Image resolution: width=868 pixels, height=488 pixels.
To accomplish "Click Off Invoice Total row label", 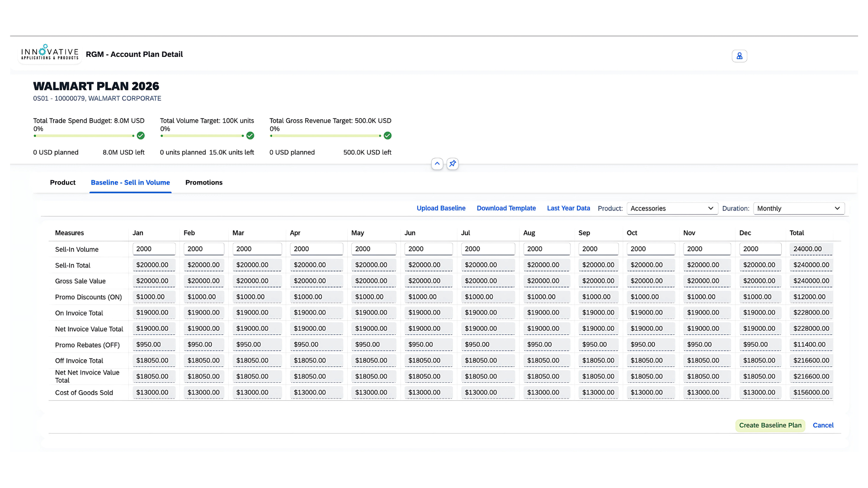I will (x=79, y=361).
